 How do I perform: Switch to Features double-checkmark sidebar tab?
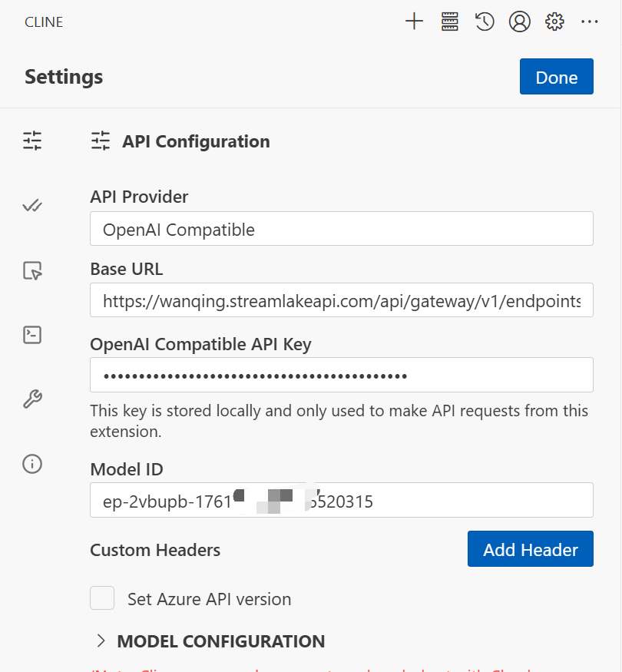32,206
